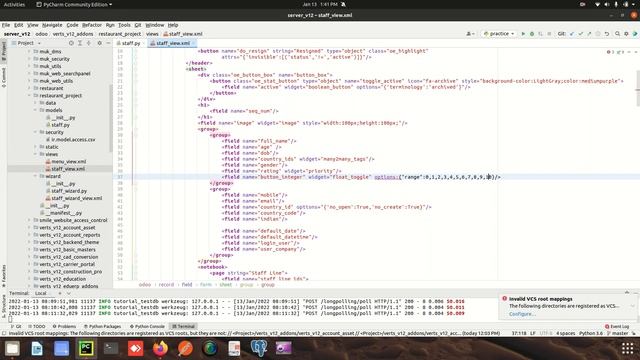Open the Problems tool tab
Viewport: 640px width, 360px height.
(x=64, y=327)
